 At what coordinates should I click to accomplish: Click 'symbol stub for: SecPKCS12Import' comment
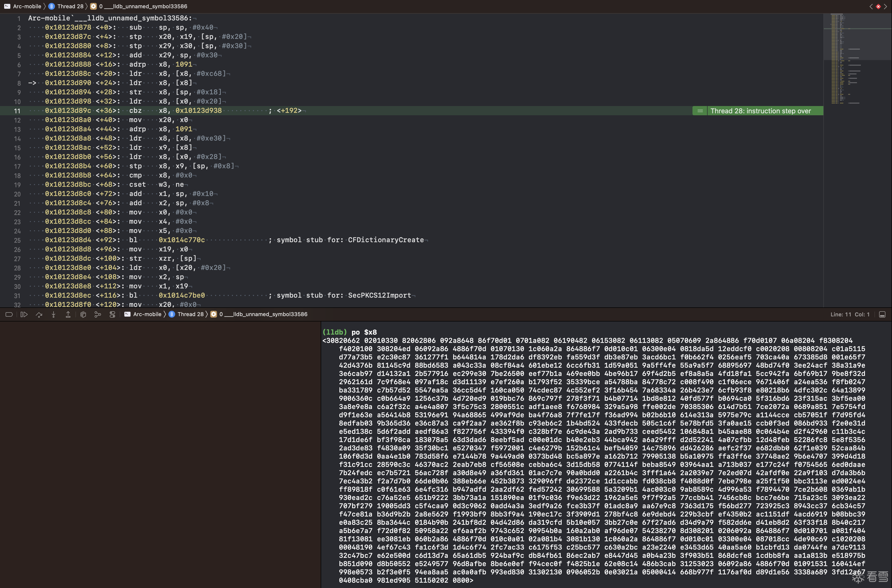pos(344,295)
